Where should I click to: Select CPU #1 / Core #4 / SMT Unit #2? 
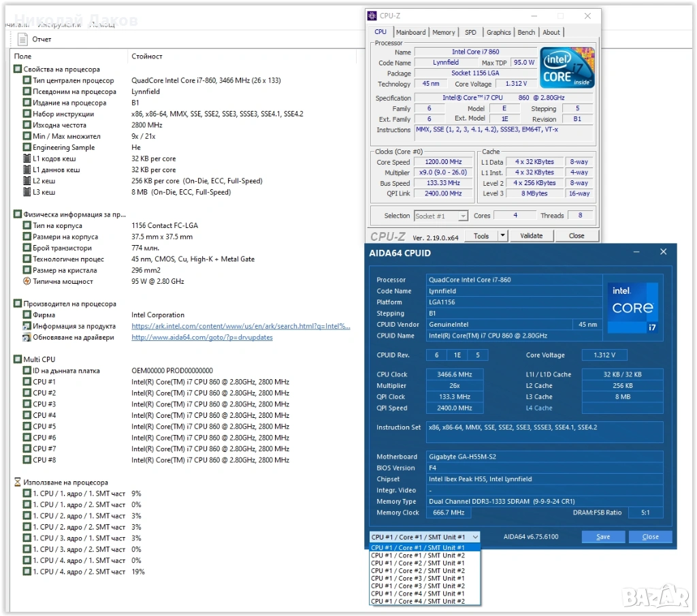click(x=418, y=601)
